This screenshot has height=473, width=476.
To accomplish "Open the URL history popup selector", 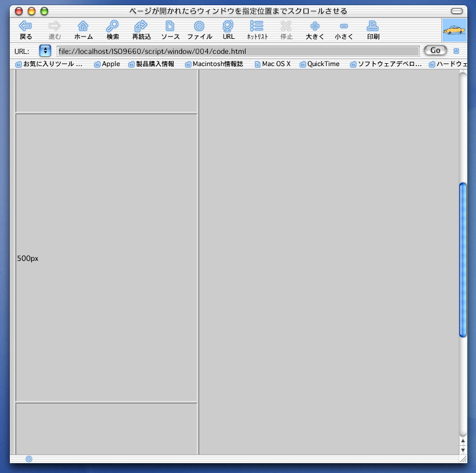I will [45, 51].
